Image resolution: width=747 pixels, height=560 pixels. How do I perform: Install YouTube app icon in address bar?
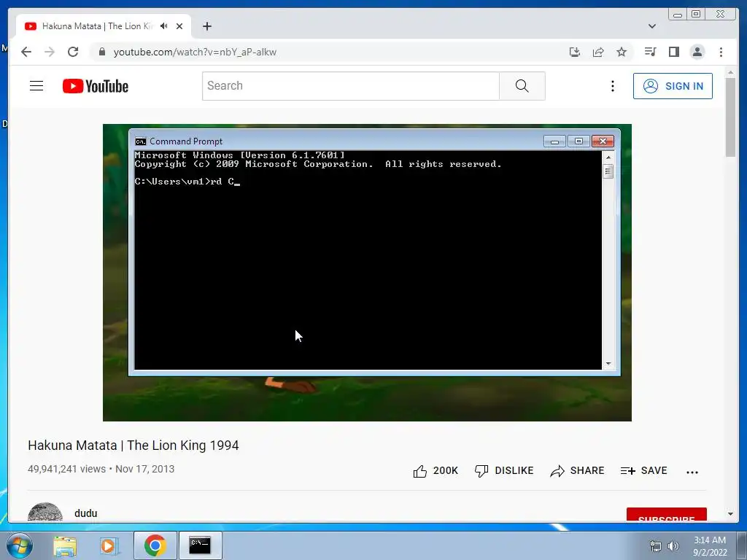click(x=575, y=52)
